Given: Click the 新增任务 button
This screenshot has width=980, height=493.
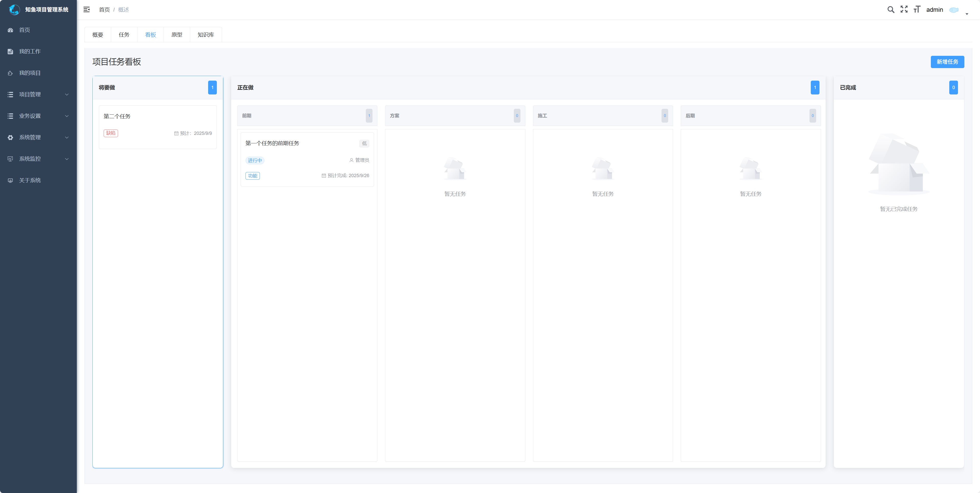Looking at the screenshot, I should (x=947, y=62).
